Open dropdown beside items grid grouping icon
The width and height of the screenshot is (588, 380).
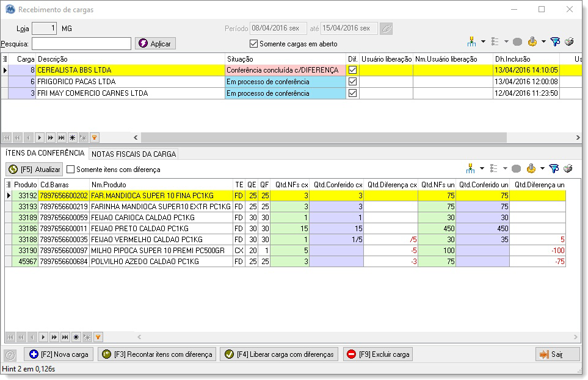482,168
